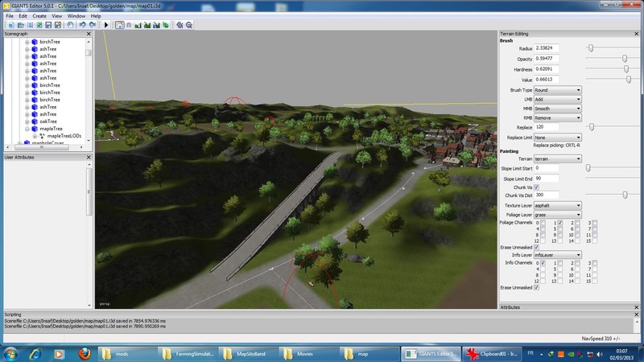The image size is (644, 362).
Task: Enable Foliage Channel 12 checkbox
Action: 543,241
